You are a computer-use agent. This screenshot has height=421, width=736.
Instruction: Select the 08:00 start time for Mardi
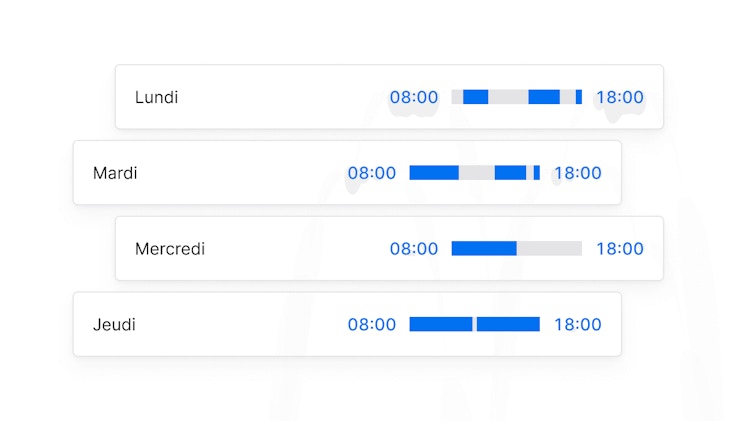point(372,173)
